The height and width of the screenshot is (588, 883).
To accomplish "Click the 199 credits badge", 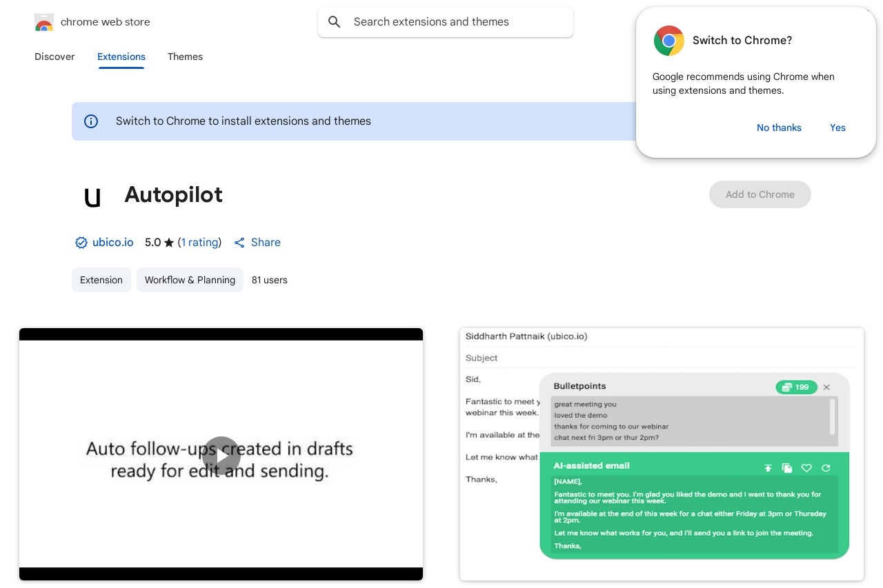I will (x=796, y=387).
